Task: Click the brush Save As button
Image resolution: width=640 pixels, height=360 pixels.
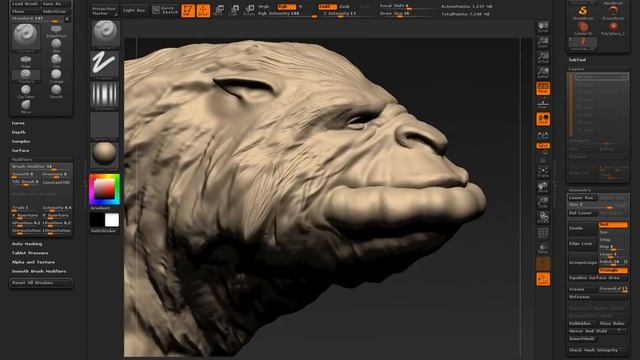Action: tap(56, 4)
